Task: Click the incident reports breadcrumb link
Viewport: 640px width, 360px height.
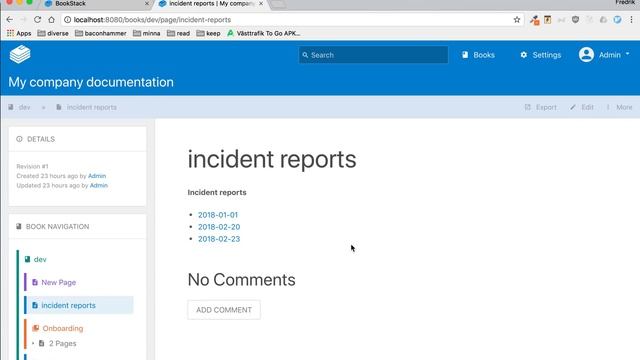Action: 86,107
